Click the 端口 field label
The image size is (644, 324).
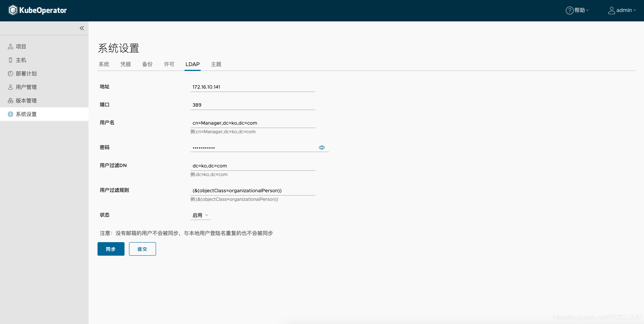click(105, 105)
